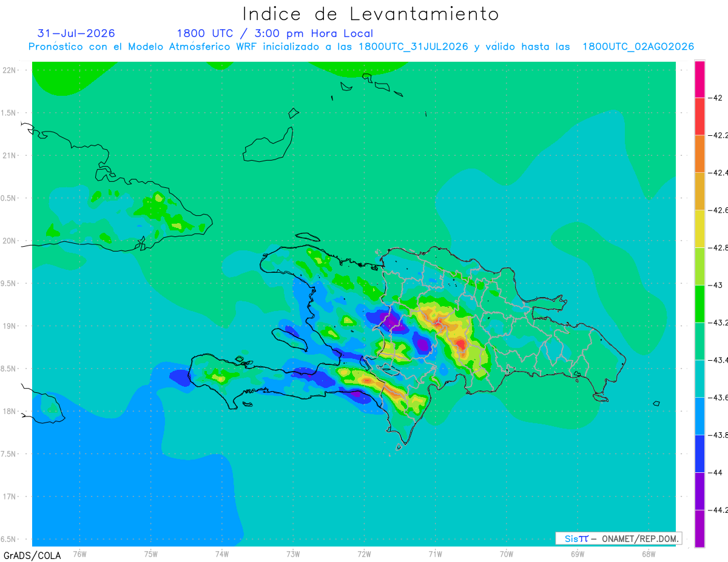Screen dimensions: 728x562
Task: Click the purple swatch at legend bottom
Action: pos(699,529)
